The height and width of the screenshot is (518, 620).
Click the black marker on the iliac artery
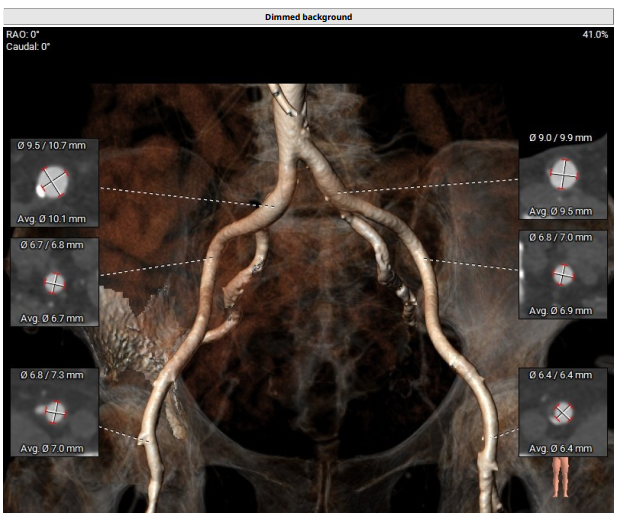tap(258, 204)
